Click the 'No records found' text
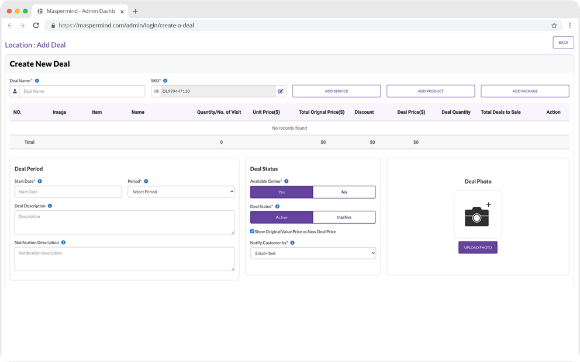The height and width of the screenshot is (362, 580). (x=289, y=128)
